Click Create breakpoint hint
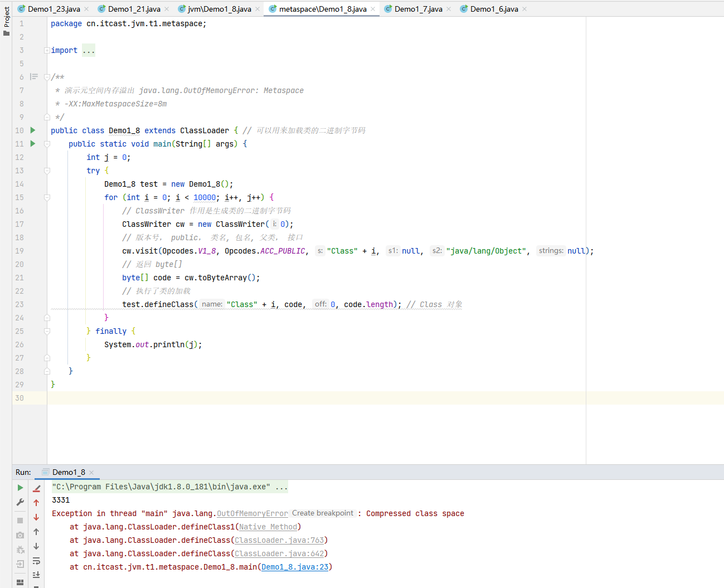724x588 pixels. (323, 513)
